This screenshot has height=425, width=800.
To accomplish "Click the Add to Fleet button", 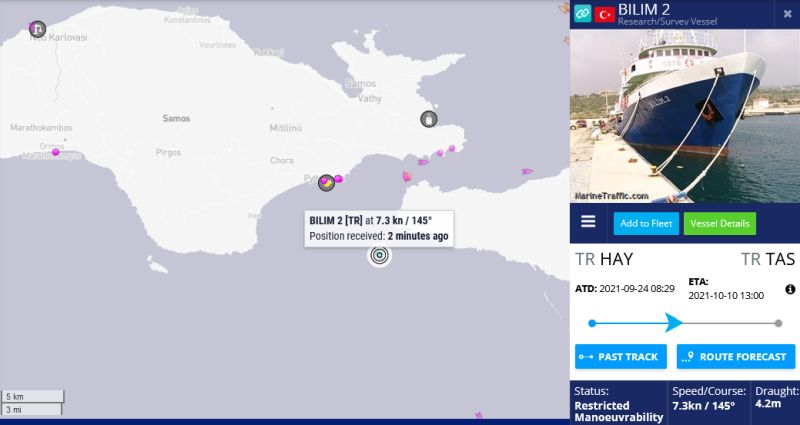I will [x=646, y=223].
